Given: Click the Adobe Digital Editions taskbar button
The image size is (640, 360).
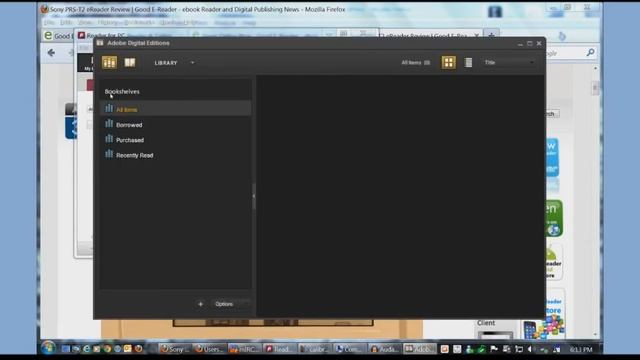Looking at the screenshot, I should (420, 349).
